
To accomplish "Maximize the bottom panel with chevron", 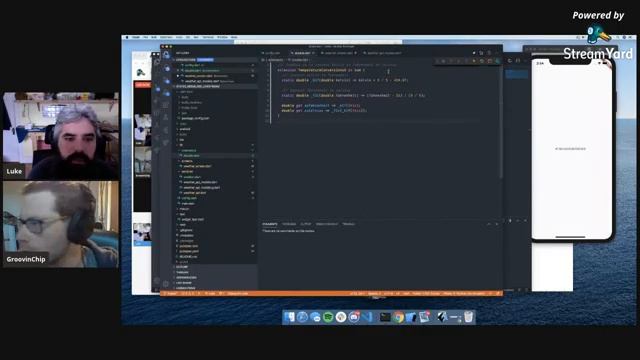I will 489,224.
